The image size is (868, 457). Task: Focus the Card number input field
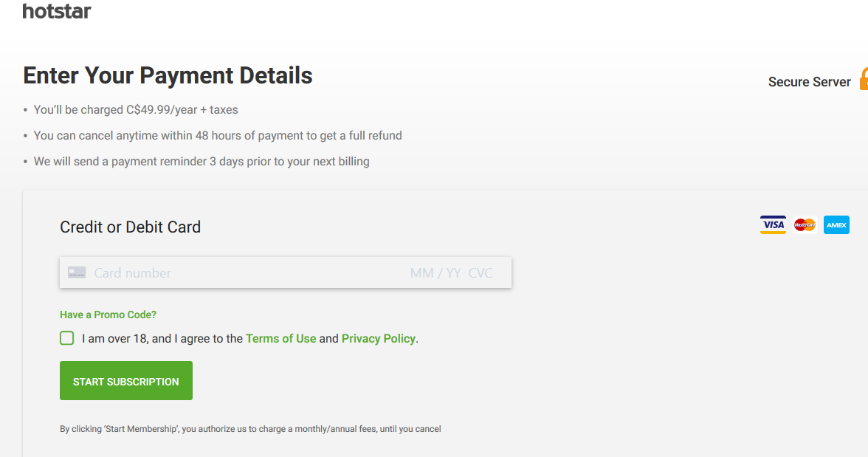click(244, 272)
